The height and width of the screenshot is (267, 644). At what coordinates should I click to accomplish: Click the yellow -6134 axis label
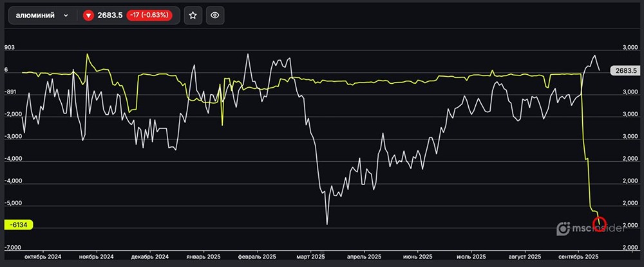coord(18,225)
